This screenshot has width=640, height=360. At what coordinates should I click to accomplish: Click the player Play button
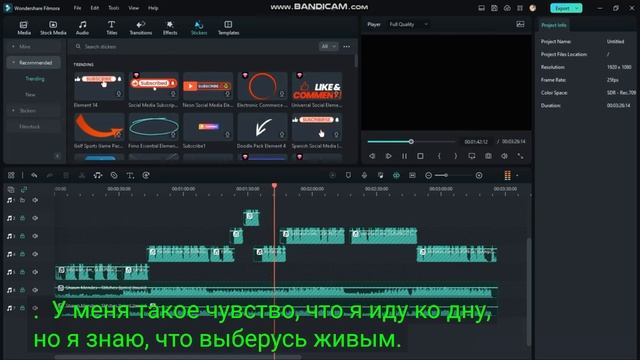[388, 156]
